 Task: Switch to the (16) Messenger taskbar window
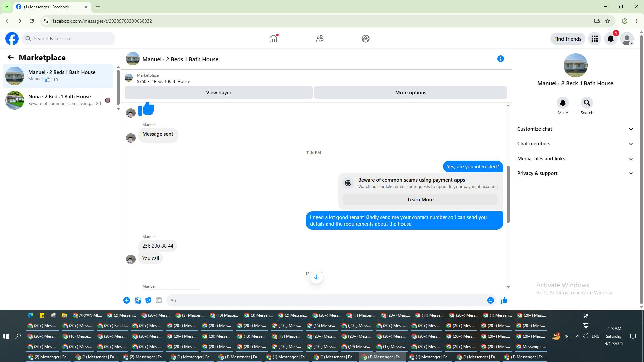point(77,336)
